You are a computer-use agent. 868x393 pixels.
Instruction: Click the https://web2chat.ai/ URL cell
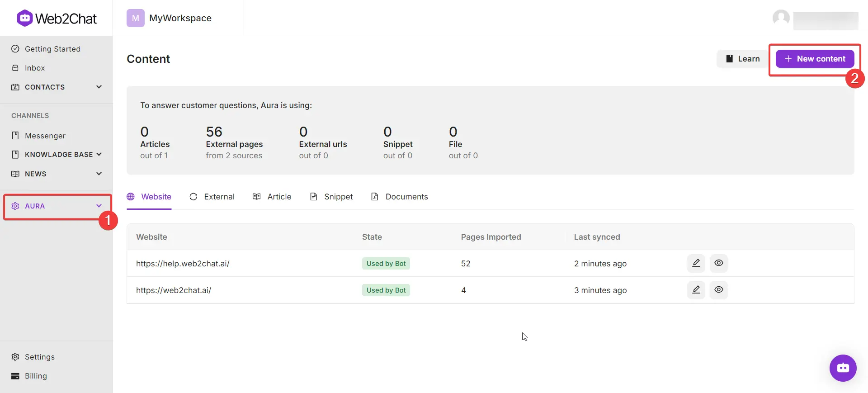174,290
